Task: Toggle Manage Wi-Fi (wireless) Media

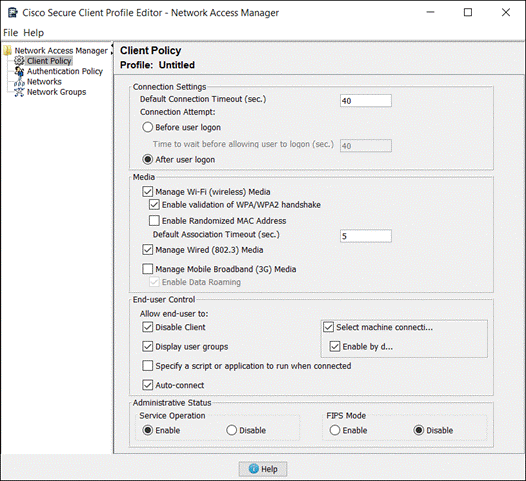Action: 148,192
